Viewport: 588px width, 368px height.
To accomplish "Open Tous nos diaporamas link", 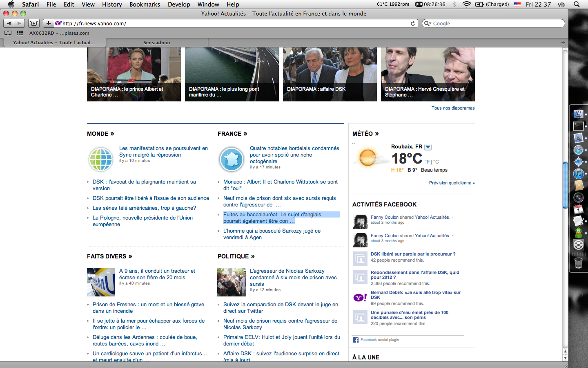I will click(x=453, y=108).
